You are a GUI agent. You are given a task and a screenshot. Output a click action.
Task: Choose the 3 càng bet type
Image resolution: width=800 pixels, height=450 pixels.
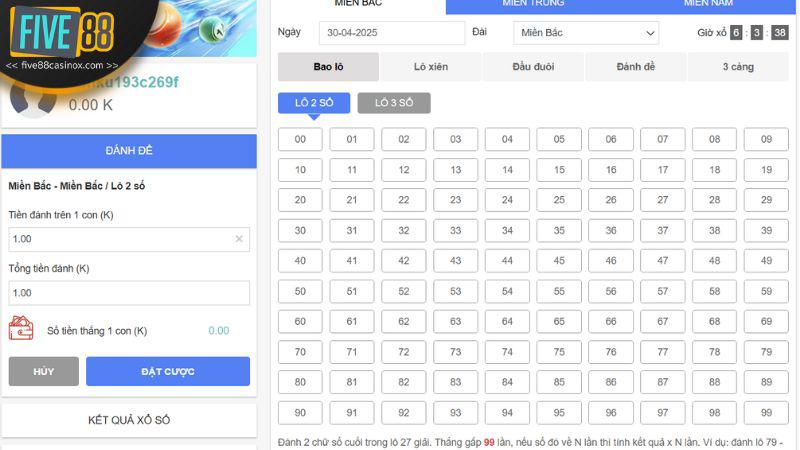pyautogui.click(x=738, y=67)
